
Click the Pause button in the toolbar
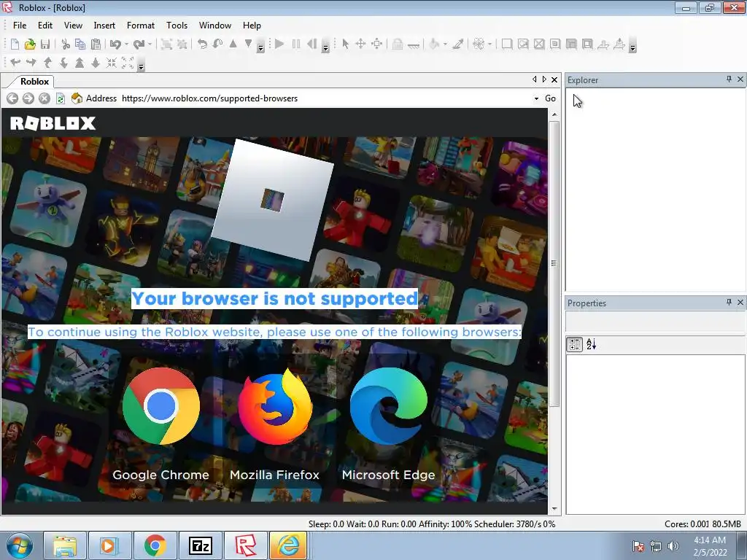point(296,44)
